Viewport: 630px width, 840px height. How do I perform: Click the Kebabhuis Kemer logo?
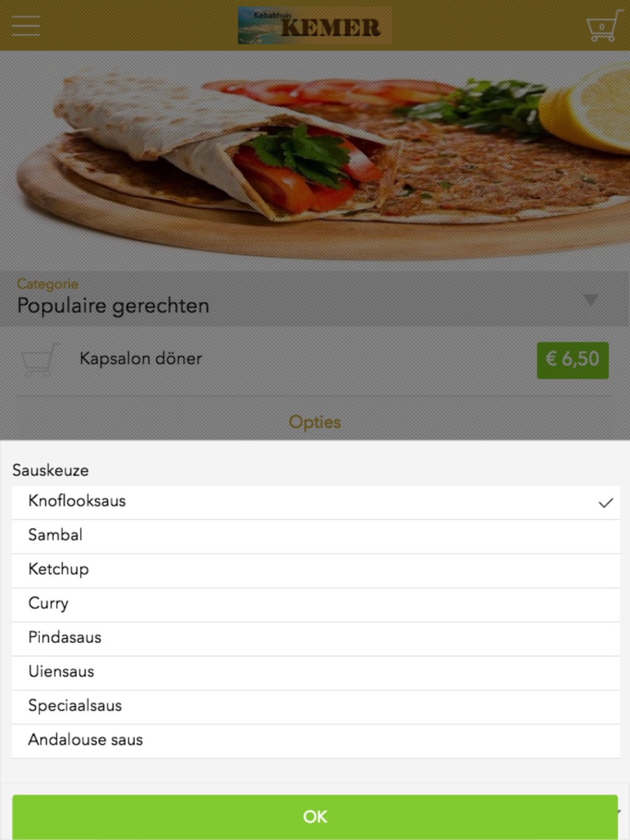[315, 26]
